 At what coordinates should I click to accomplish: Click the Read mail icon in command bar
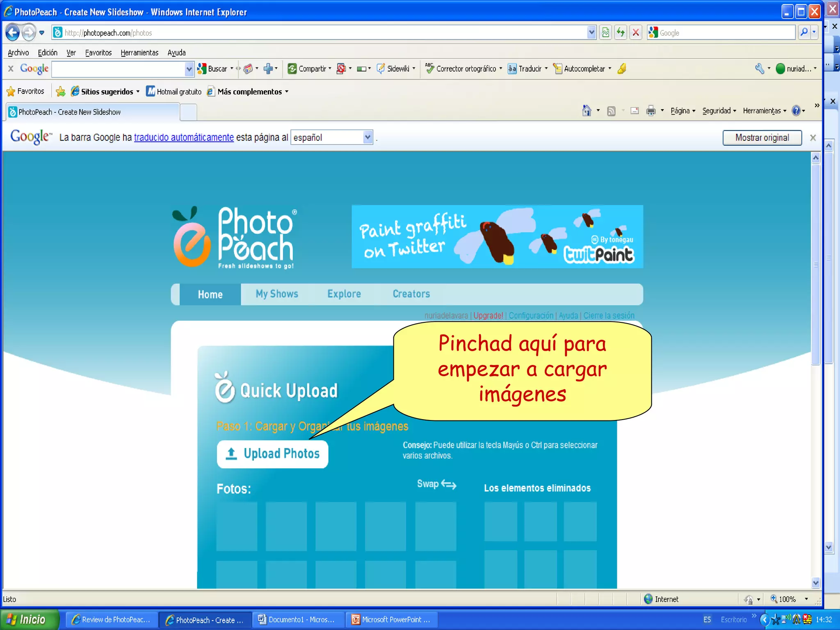click(x=635, y=111)
